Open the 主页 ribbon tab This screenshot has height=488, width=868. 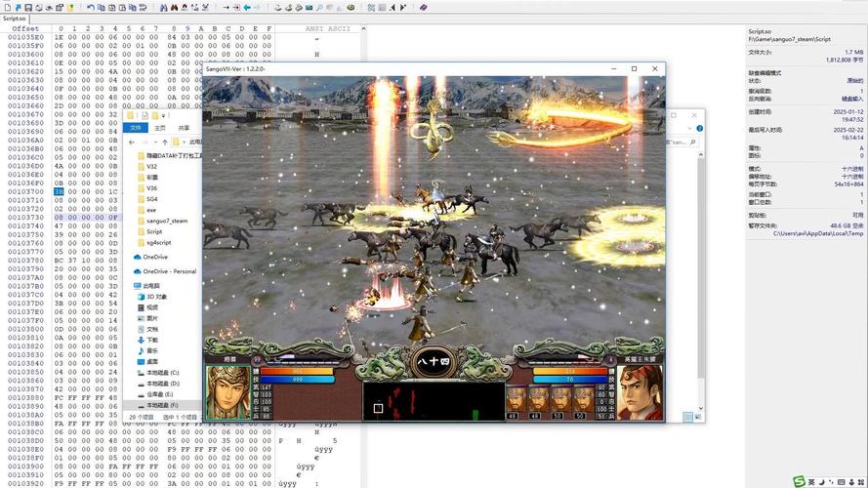pyautogui.click(x=160, y=128)
